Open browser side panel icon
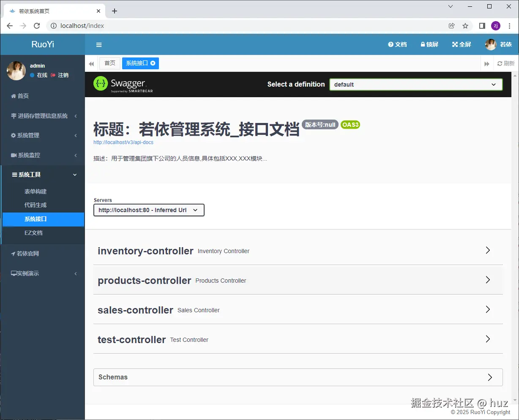This screenshot has width=519, height=420. [482, 26]
